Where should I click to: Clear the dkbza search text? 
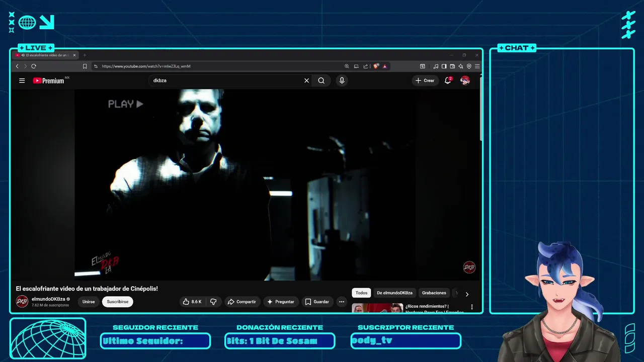[306, 80]
